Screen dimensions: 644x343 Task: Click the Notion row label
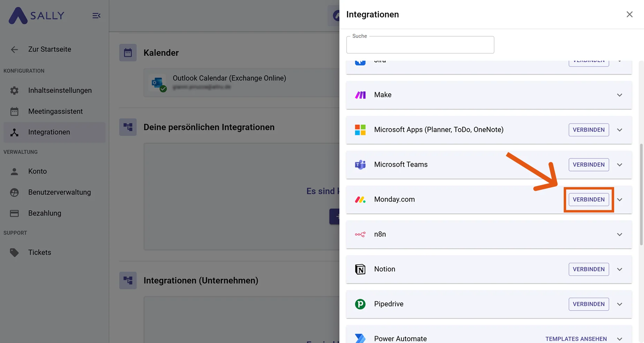pyautogui.click(x=385, y=269)
